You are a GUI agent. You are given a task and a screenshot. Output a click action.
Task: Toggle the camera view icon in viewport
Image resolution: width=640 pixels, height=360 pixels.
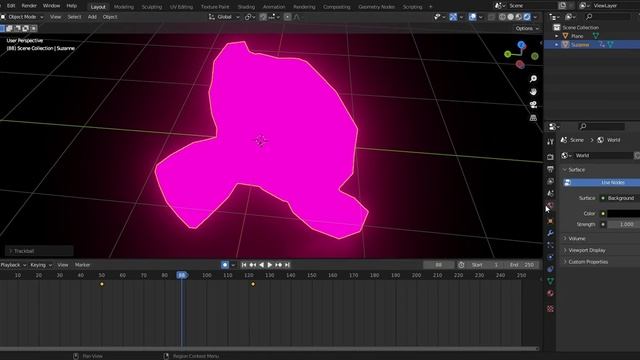tap(533, 104)
